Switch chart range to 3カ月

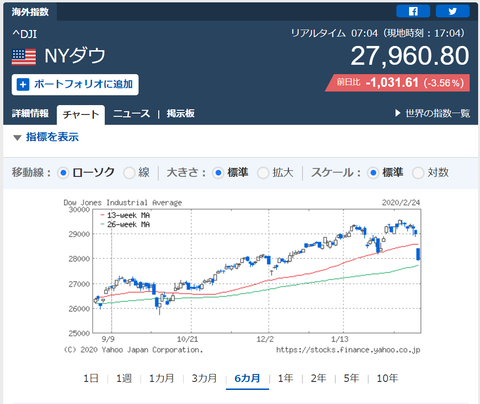(204, 378)
